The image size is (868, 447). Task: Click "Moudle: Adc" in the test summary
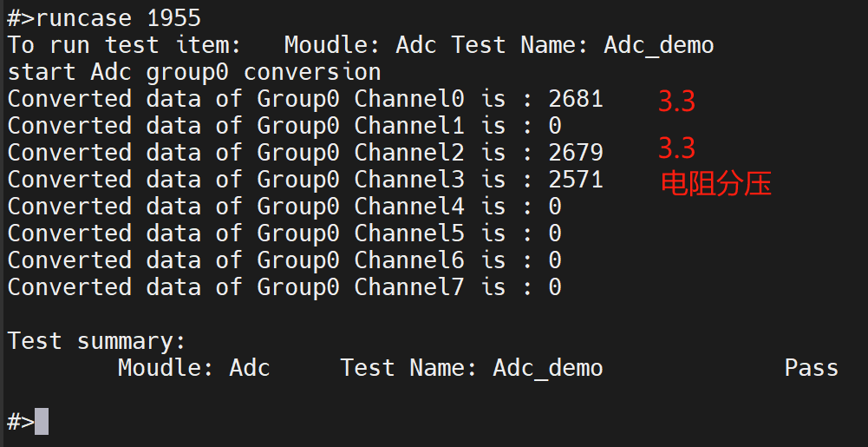coord(193,368)
